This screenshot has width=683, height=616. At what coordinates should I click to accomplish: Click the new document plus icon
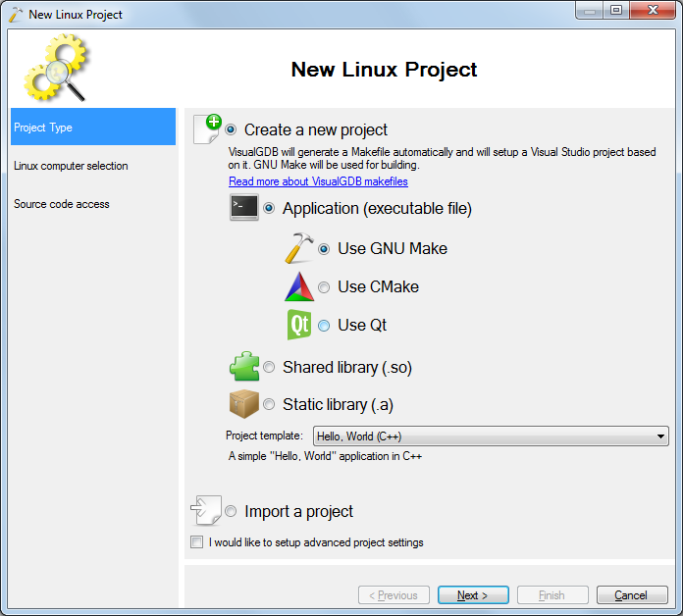coord(207,128)
